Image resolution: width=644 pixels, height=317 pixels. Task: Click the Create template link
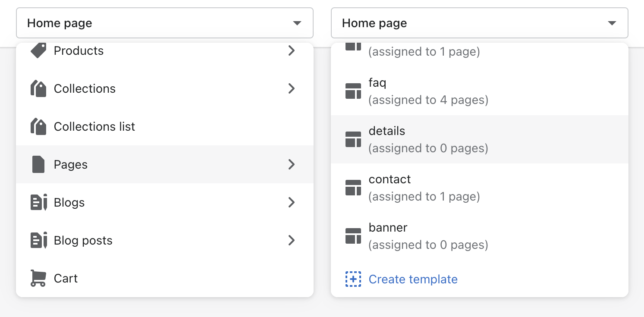tap(413, 279)
